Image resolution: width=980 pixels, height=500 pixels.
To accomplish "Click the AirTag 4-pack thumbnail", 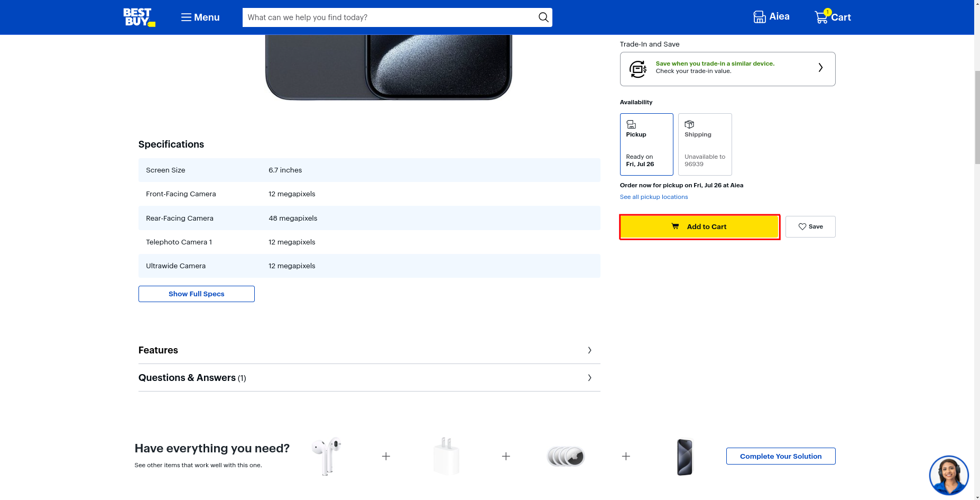I will coord(566,456).
